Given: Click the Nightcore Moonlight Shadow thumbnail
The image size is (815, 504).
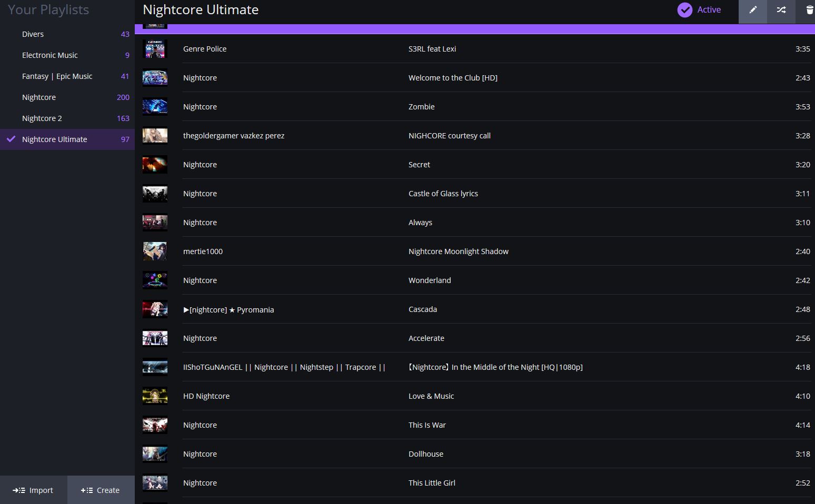Looking at the screenshot, I should (155, 251).
